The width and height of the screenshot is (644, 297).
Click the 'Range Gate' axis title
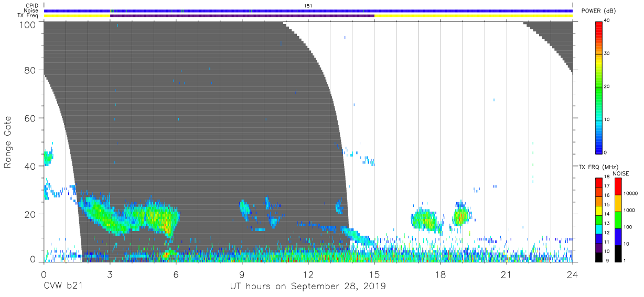8,142
